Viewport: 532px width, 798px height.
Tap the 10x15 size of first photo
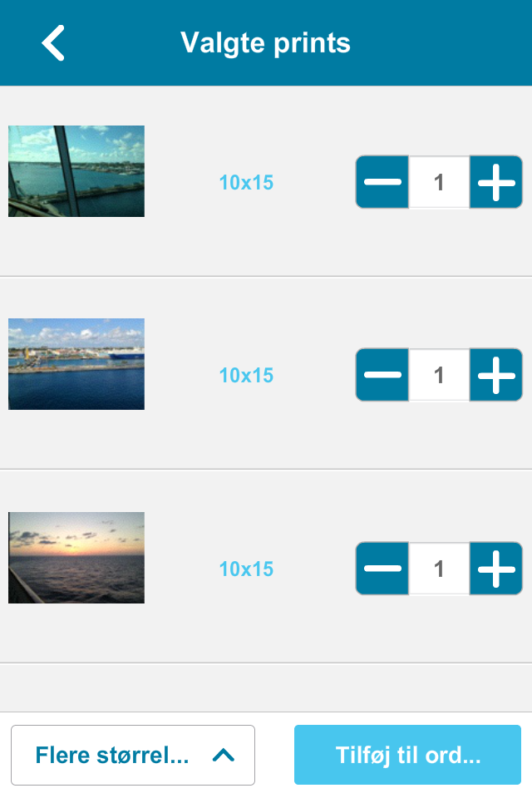(x=246, y=182)
